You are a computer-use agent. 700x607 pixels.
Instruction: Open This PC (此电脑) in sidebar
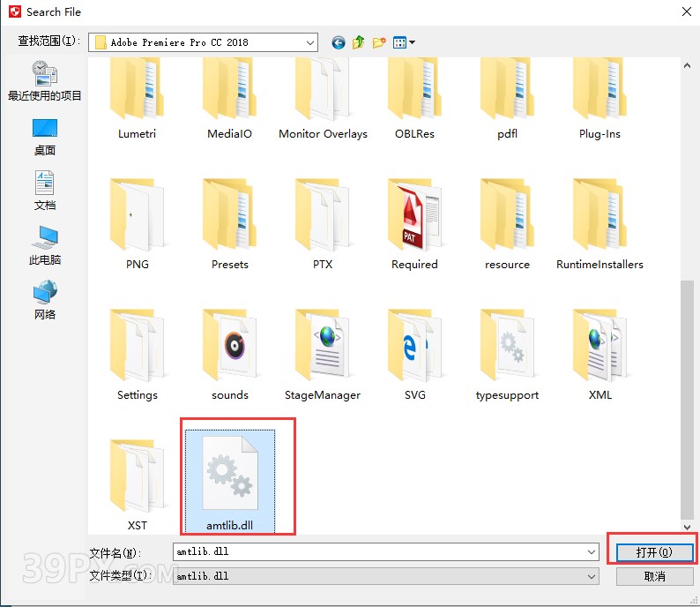click(x=45, y=245)
